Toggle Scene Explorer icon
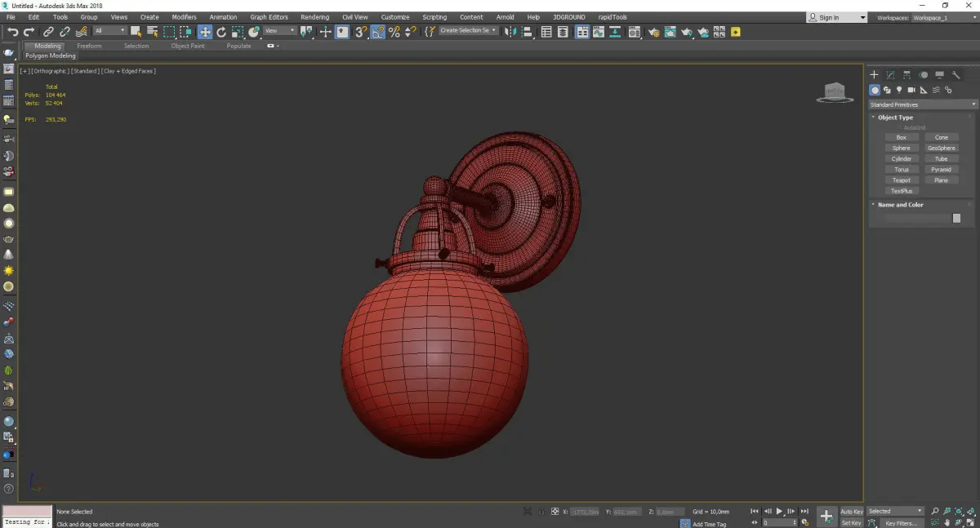 [546, 32]
